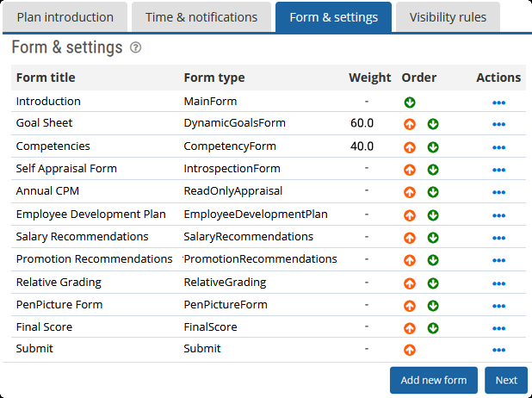Select the Annual CPM form title
Screen dimensions: 532x398
tap(47, 191)
